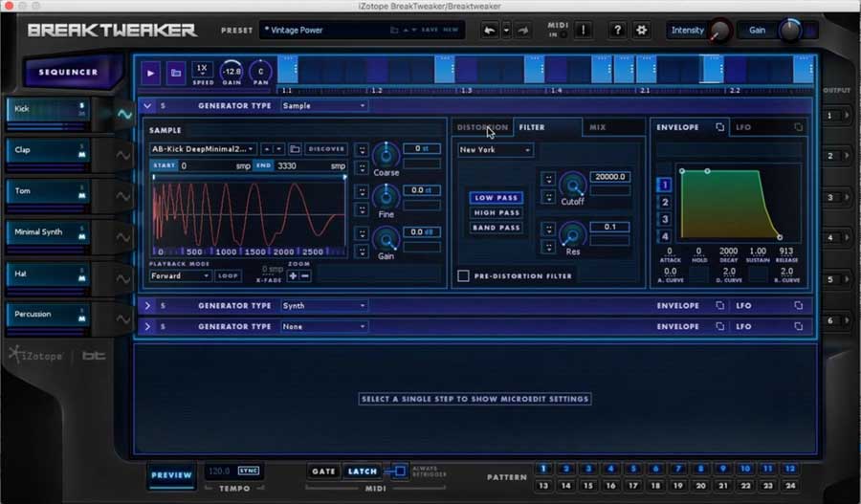Open the Clap track generator wave icon
Viewport: 861px width, 504px height.
coord(123,155)
